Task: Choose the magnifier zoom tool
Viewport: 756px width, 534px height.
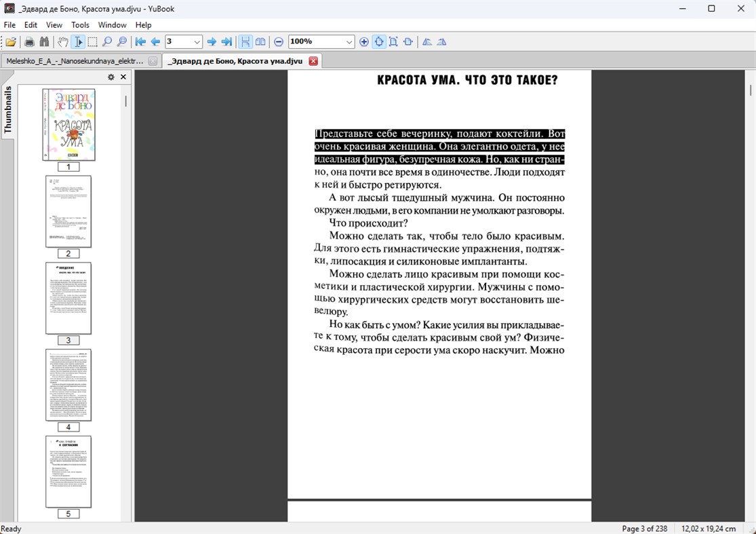Action: pyautogui.click(x=107, y=42)
